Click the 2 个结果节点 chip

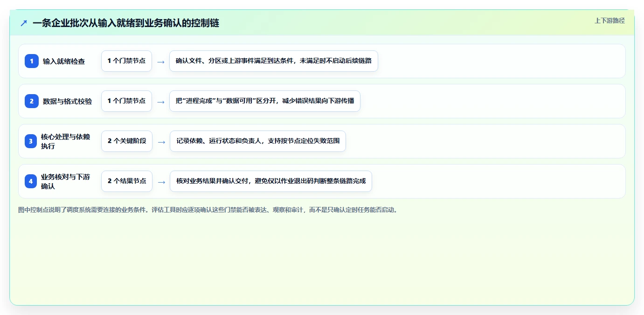click(x=127, y=181)
